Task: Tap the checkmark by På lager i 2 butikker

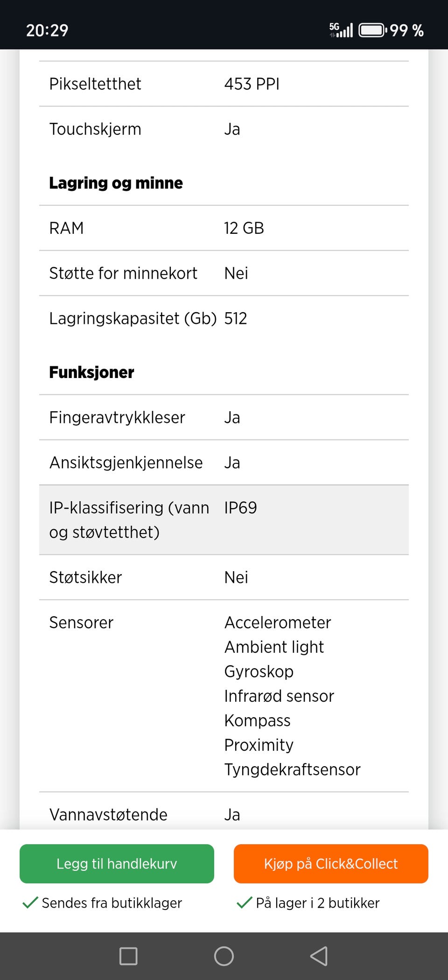Action: point(244,903)
